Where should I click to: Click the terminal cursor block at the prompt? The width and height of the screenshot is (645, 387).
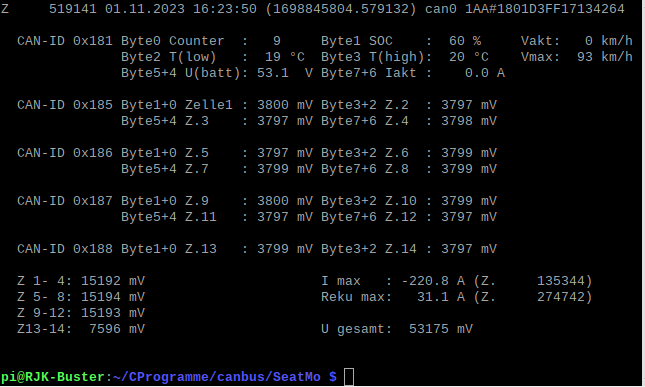[x=349, y=377]
